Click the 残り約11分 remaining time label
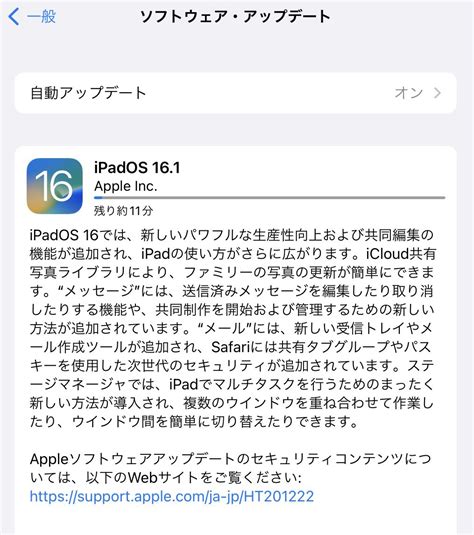 (x=124, y=211)
